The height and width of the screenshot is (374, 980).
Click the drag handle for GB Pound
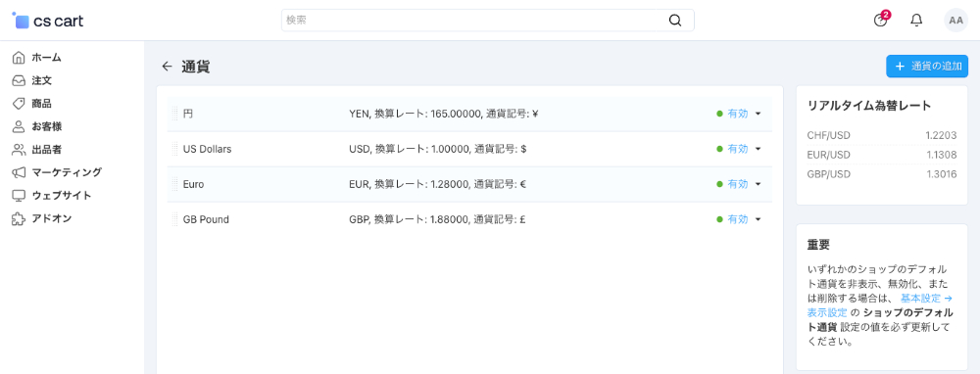pos(175,219)
